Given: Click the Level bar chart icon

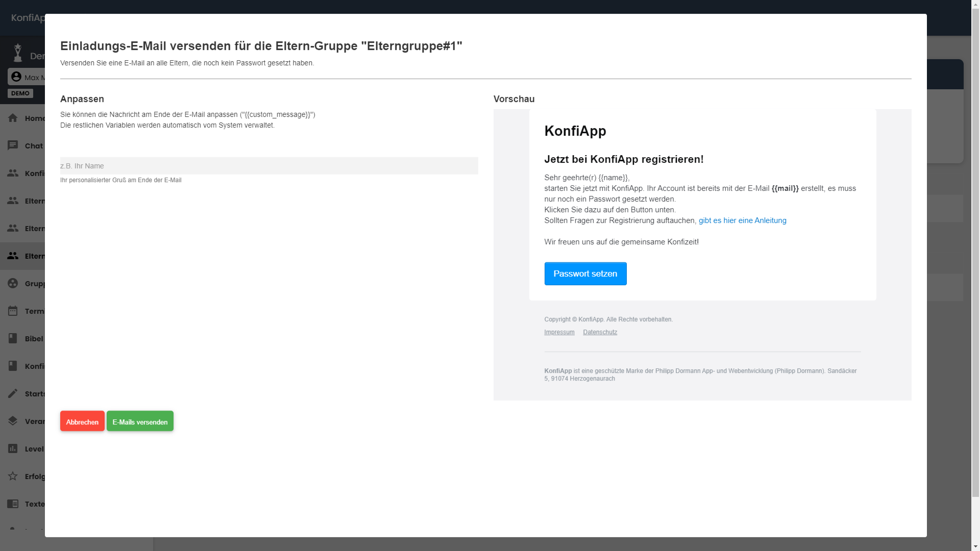Looking at the screenshot, I should [13, 448].
